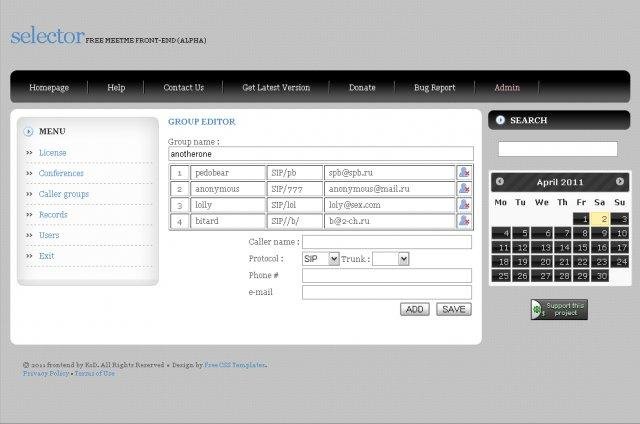Open Caller groups in side menu
This screenshot has width=640, height=424.
click(64, 194)
